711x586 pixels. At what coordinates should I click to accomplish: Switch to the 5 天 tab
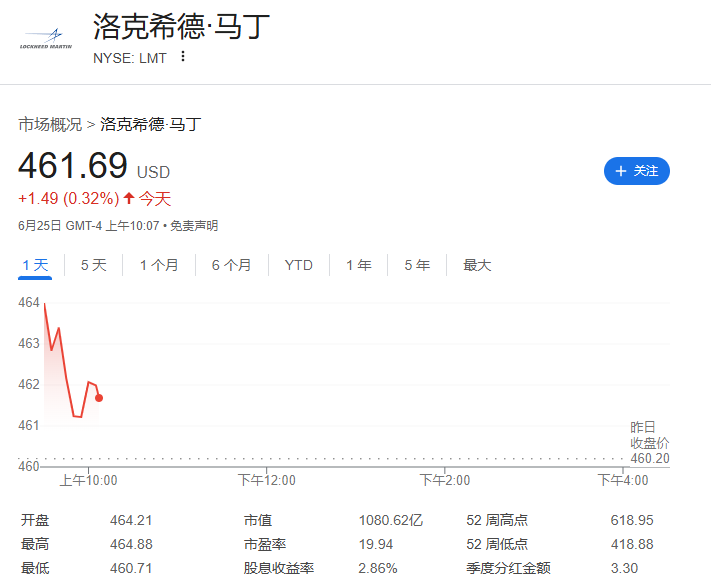click(93, 265)
